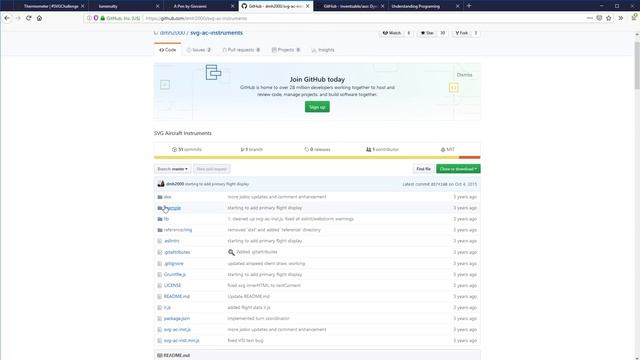Screen dimensions: 640x360
Task: View the 1 branch link
Action: click(252, 149)
